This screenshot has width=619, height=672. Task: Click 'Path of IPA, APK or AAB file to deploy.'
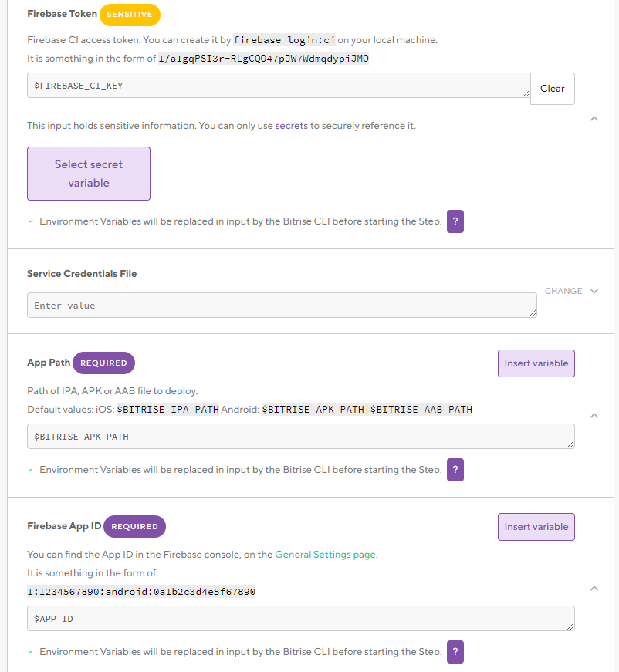(x=113, y=391)
